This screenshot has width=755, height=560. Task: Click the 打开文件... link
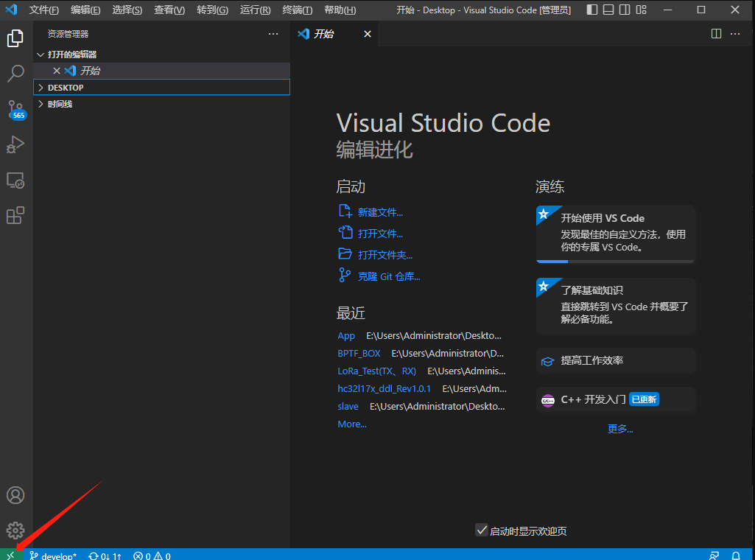tap(380, 234)
